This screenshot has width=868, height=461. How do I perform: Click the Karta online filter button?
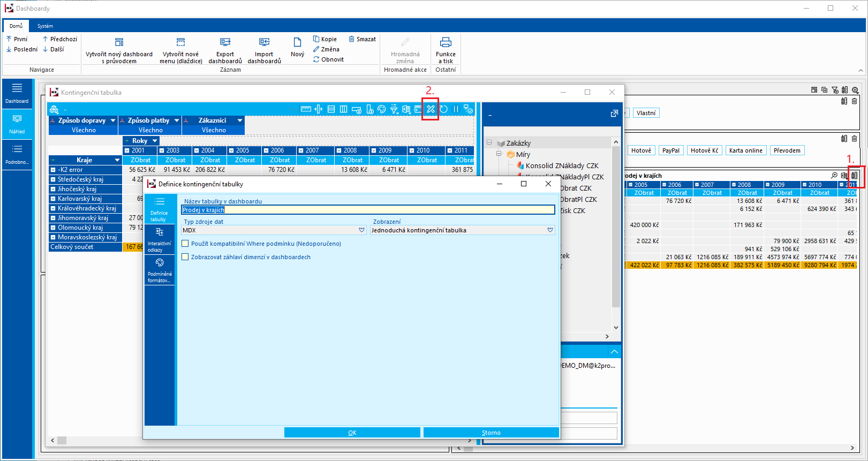746,150
